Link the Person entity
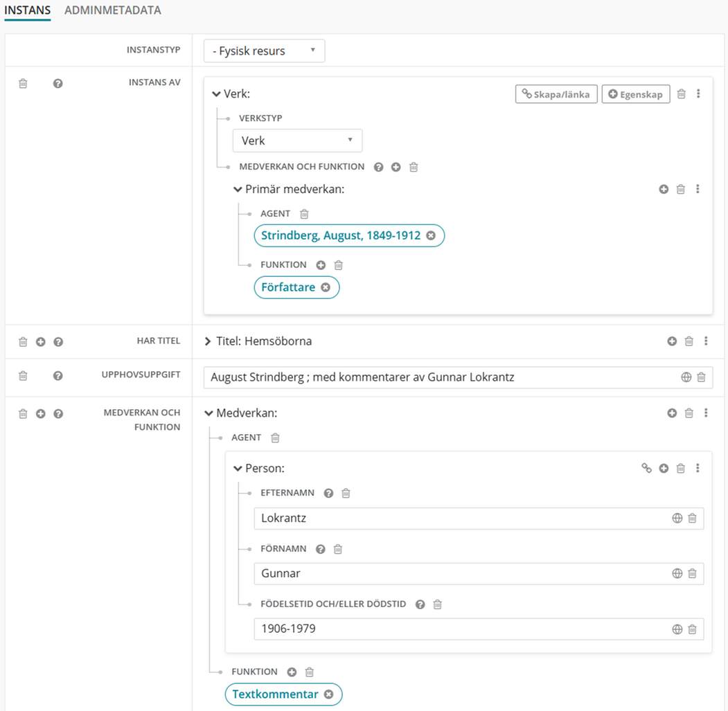Screen dimensions: 728x711 (x=646, y=468)
